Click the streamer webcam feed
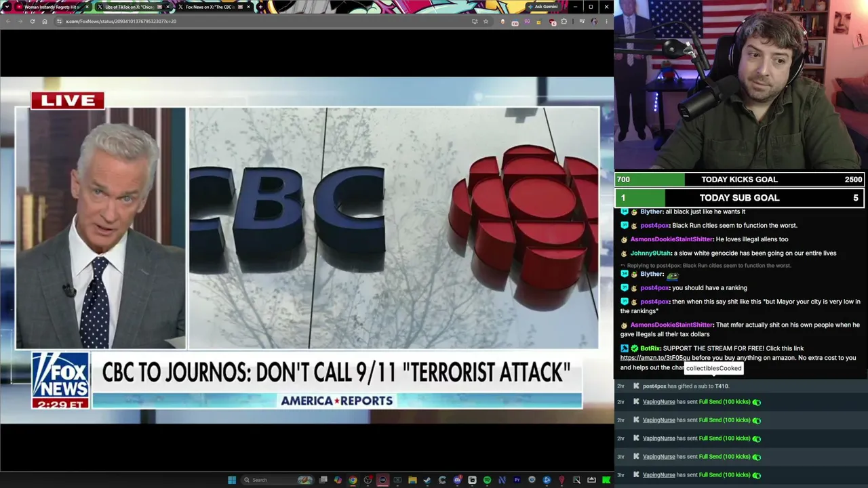 coord(741,85)
